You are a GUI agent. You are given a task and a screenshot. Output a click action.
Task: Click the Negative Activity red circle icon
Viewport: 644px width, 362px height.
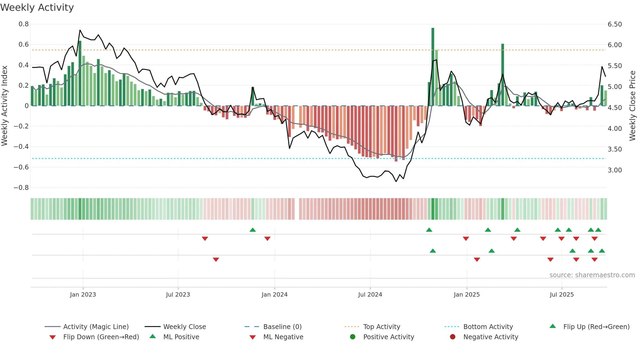pos(453,337)
